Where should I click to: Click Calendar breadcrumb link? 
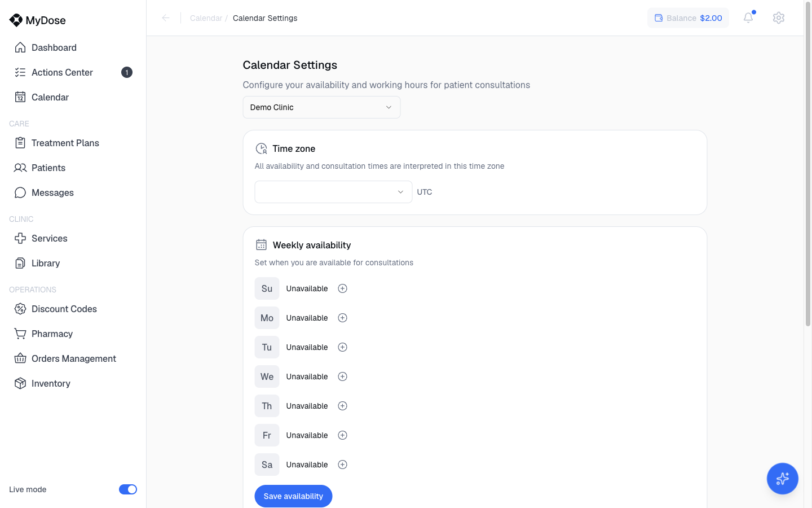pos(206,18)
